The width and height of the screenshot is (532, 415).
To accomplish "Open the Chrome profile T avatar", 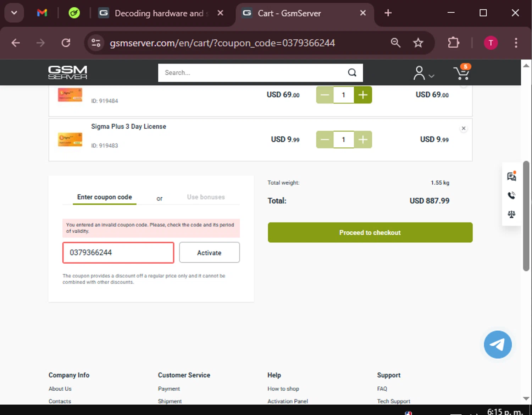I will (491, 43).
